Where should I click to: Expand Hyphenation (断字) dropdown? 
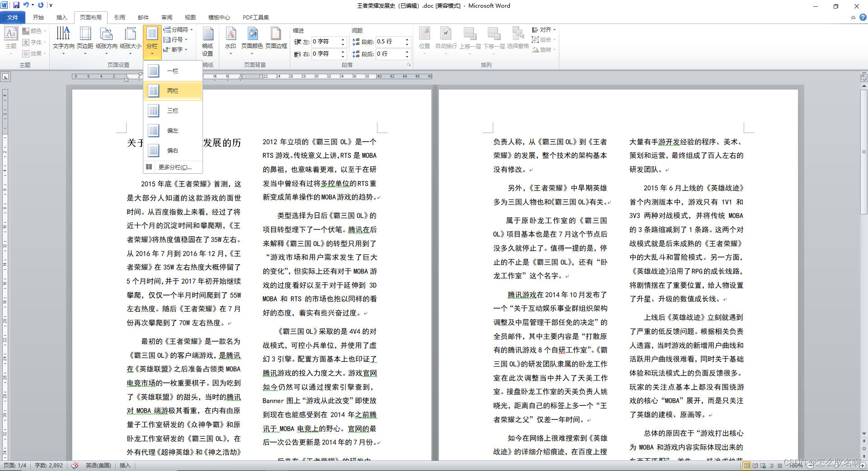point(175,49)
